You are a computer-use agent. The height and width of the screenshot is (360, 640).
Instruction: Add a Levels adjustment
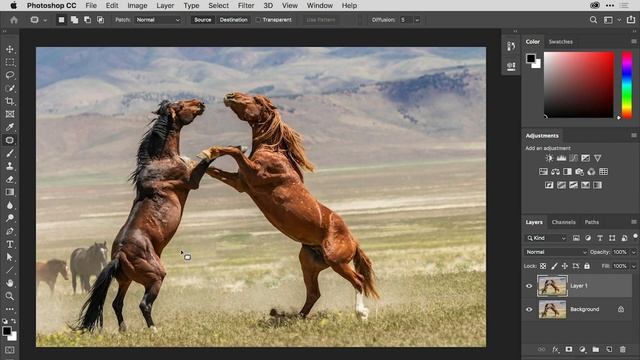[x=561, y=158]
